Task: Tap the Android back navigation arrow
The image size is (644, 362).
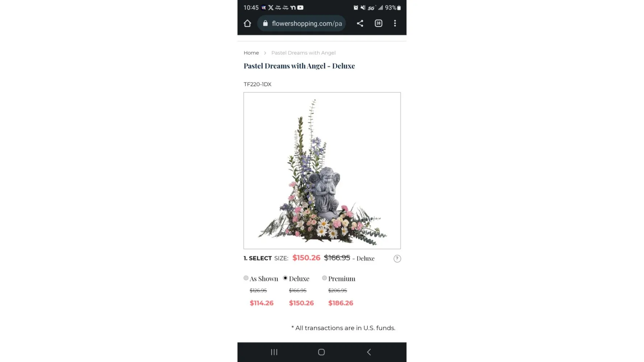Action: pyautogui.click(x=369, y=352)
